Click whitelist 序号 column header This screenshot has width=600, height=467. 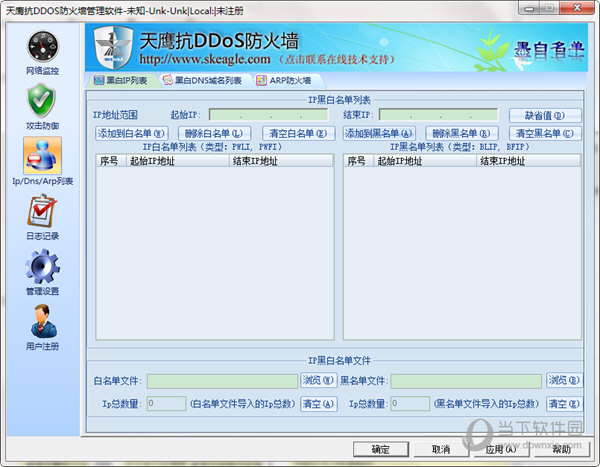pyautogui.click(x=111, y=161)
